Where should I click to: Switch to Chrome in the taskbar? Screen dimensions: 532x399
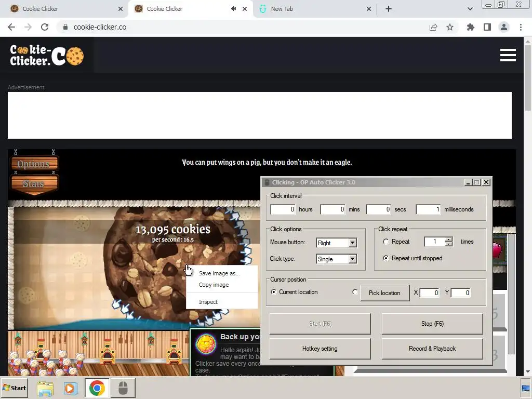point(97,388)
